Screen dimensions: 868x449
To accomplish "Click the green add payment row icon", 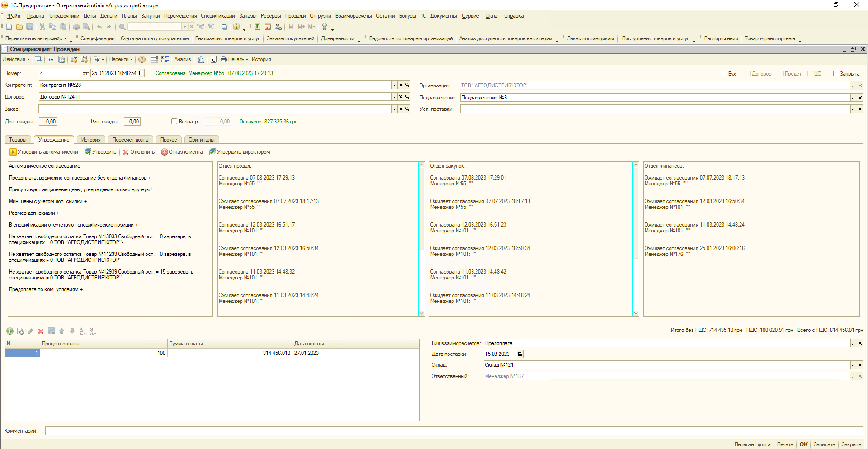I will point(10,331).
